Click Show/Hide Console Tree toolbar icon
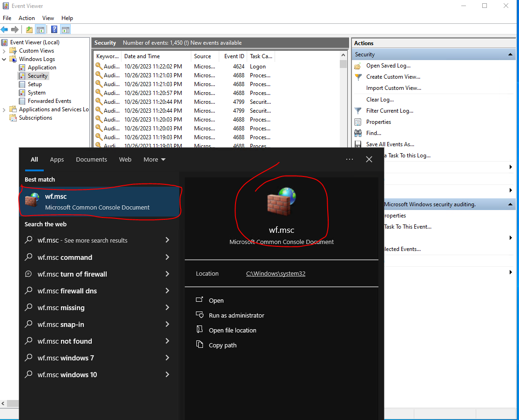Viewport: 519px width, 420px height. pyautogui.click(x=40, y=29)
